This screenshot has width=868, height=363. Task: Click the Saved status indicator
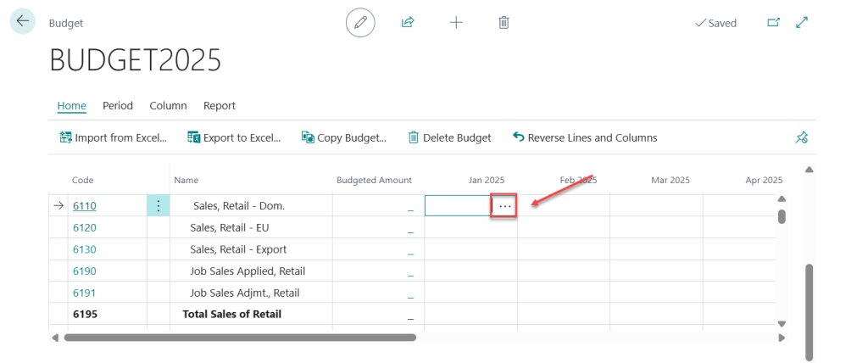[x=715, y=23]
